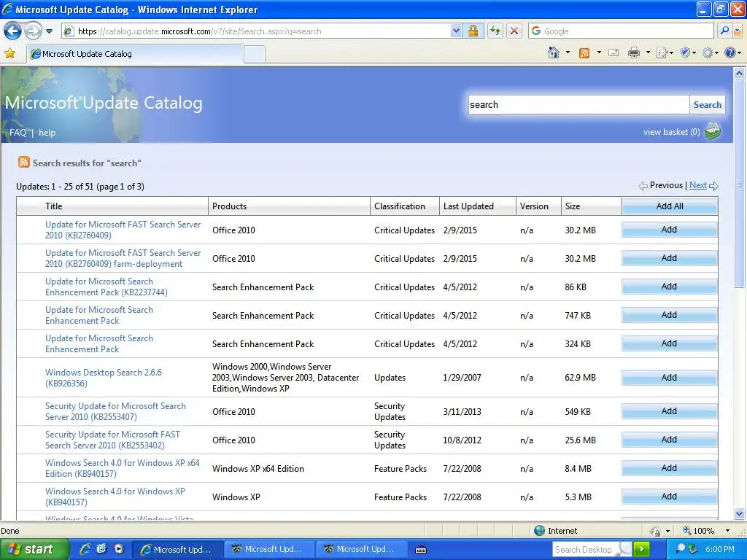Click the Search Desktop field on the taskbar
This screenshot has height=560, width=747.
587,550
